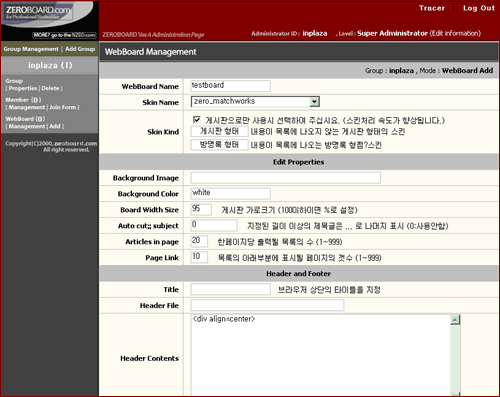500x397 pixels.
Task: Open the MORE? go to NZEO.com banner
Action: pyautogui.click(x=64, y=35)
